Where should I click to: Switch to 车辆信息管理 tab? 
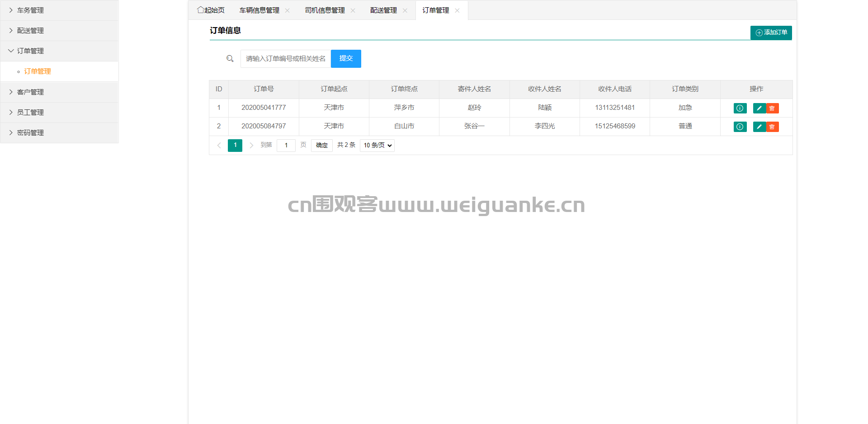click(259, 10)
